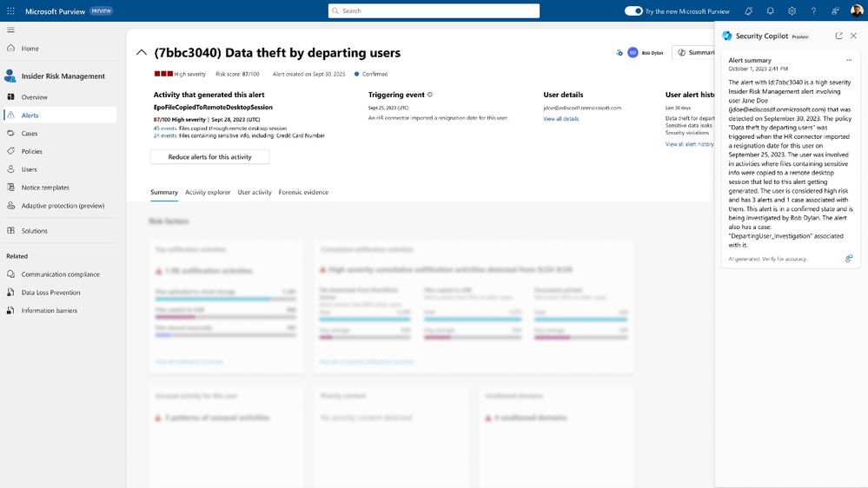Pop out the Security Copilot panel

coord(838,36)
